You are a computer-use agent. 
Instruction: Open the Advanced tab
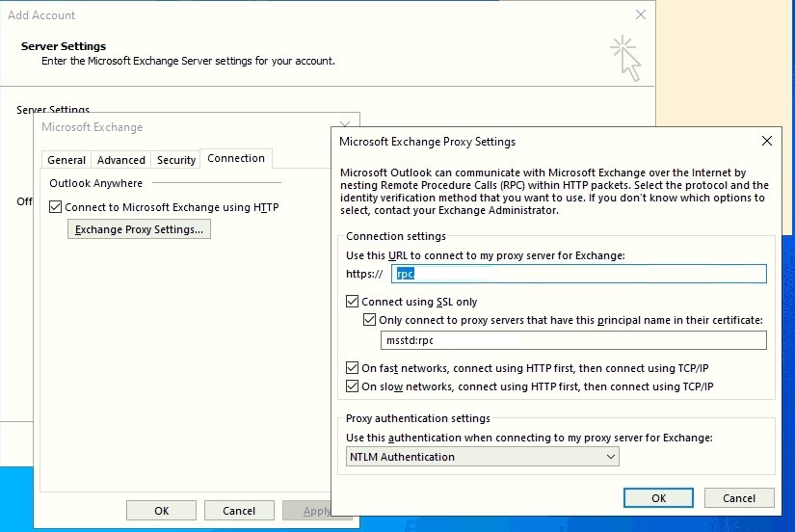(121, 160)
